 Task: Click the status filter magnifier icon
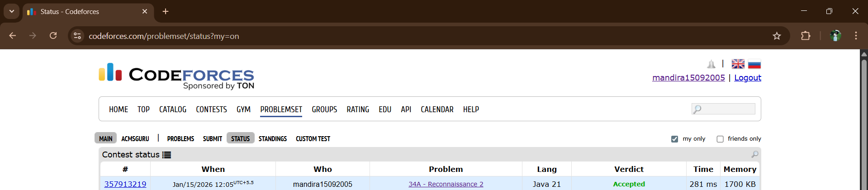coord(754,154)
